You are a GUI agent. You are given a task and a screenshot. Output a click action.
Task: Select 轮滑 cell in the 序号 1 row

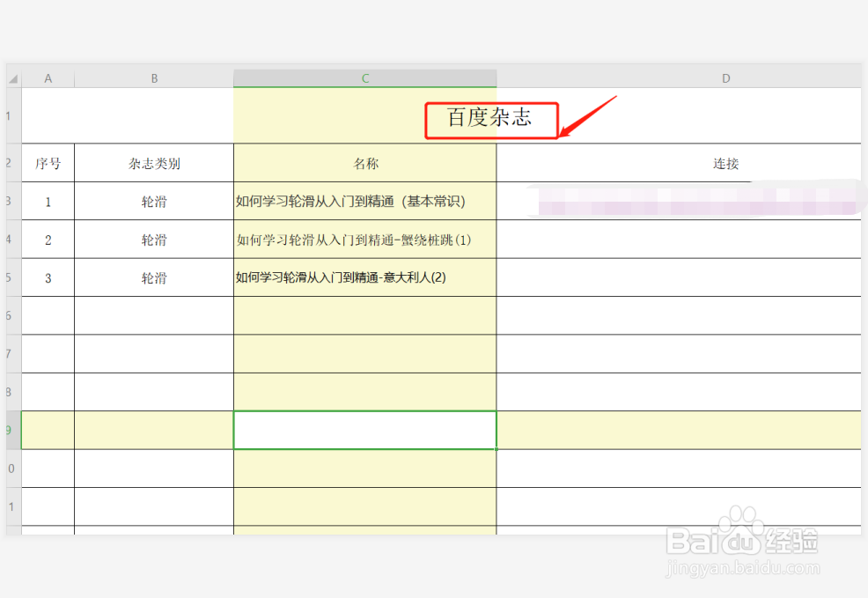tap(154, 202)
